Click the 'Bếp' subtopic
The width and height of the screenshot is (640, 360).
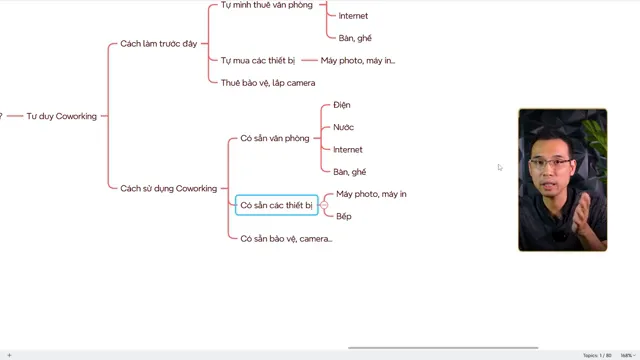pyautogui.click(x=344, y=216)
